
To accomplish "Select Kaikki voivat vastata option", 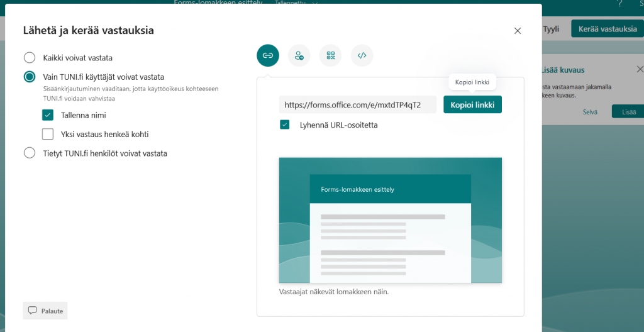I will tap(30, 58).
